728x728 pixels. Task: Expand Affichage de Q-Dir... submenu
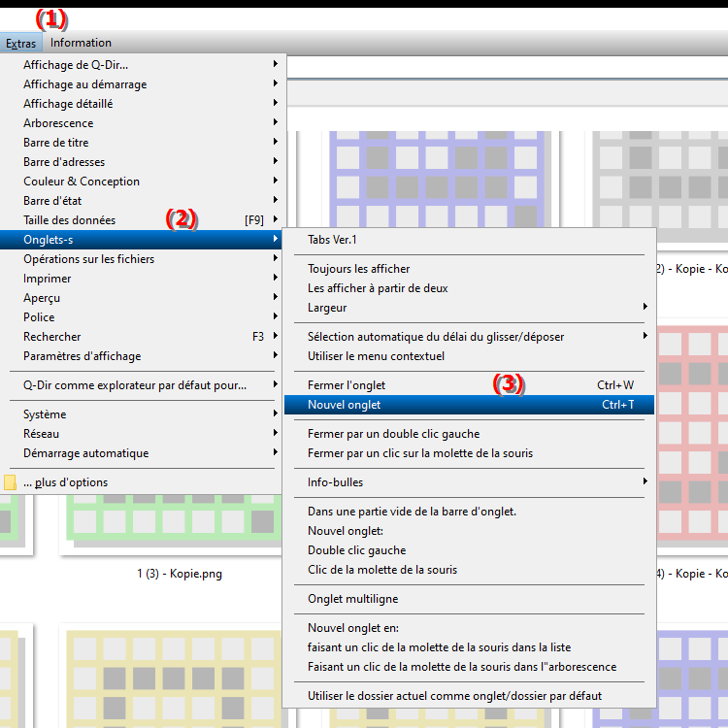(143, 65)
